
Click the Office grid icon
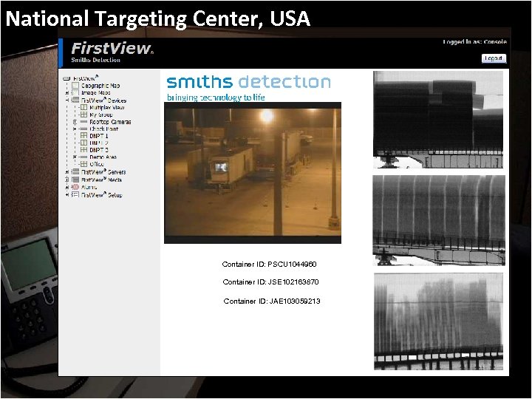[x=83, y=164]
